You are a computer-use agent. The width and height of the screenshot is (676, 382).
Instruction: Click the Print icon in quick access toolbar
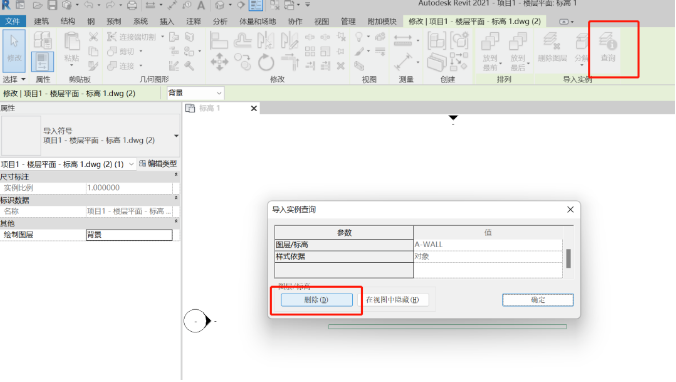pos(132,5)
